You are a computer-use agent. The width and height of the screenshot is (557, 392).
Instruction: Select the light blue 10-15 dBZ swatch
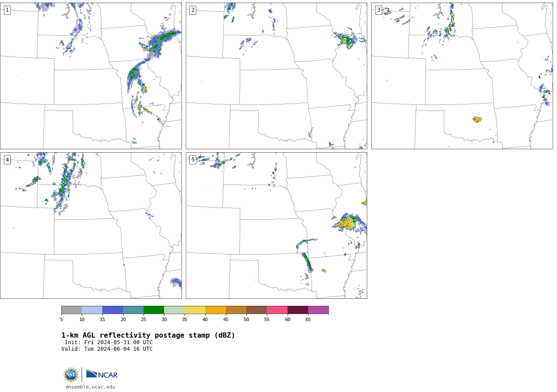pyautogui.click(x=92, y=310)
